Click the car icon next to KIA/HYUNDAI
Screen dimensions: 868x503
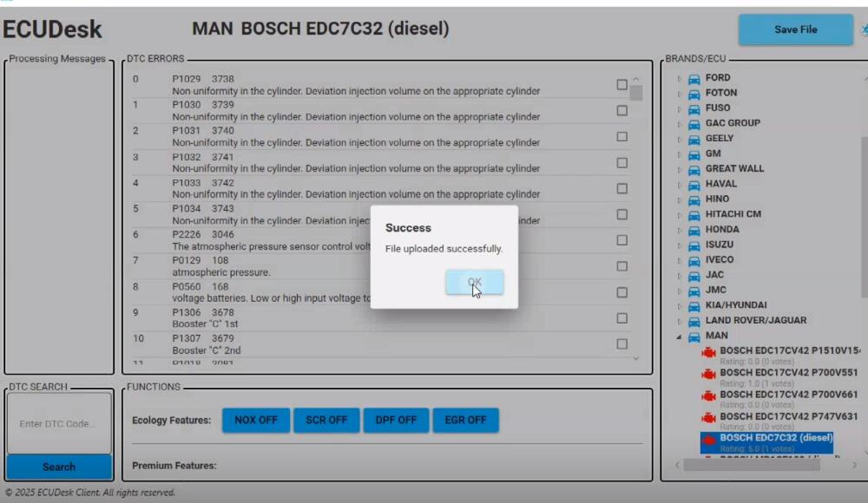(x=694, y=305)
